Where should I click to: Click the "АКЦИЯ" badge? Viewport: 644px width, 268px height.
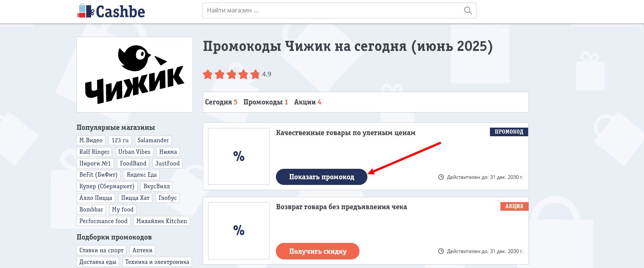point(514,206)
